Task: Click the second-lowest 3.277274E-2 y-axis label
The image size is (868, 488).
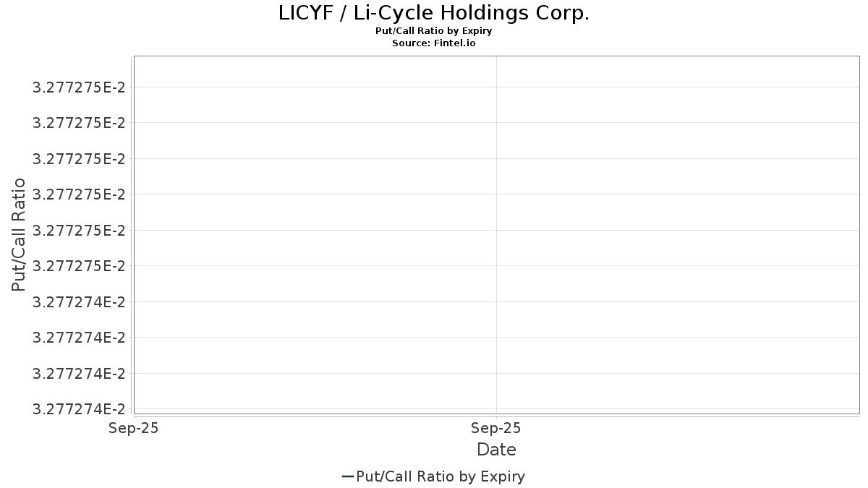Action: click(x=79, y=374)
